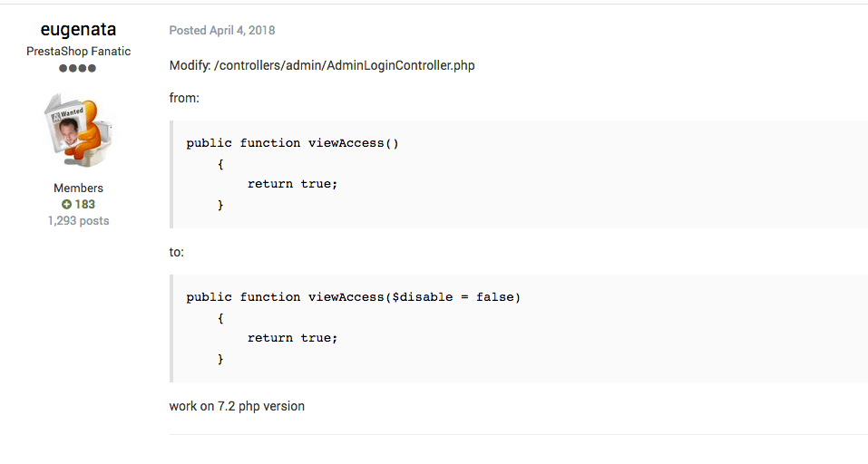Click eugenata's avatar image

pyautogui.click(x=78, y=130)
